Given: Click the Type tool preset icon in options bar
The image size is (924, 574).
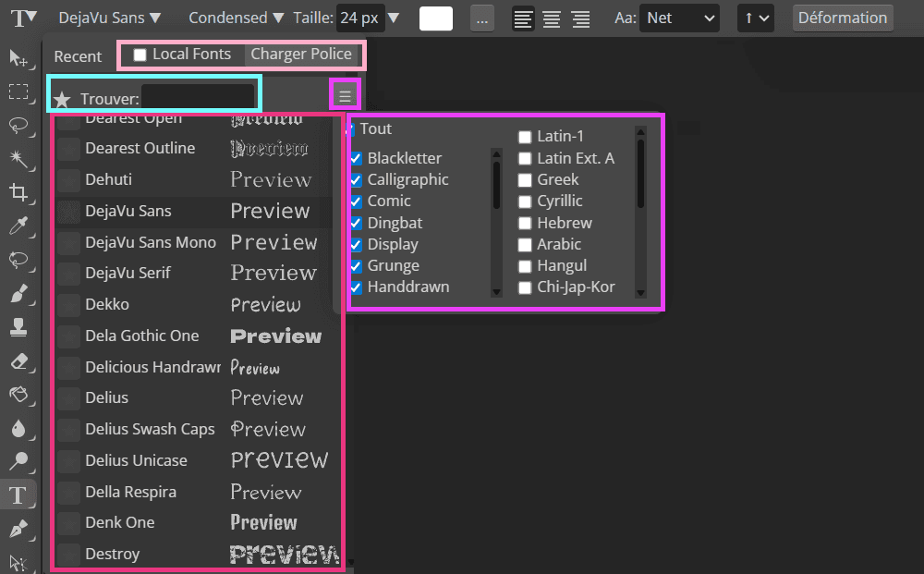Looking at the screenshot, I should [24, 18].
